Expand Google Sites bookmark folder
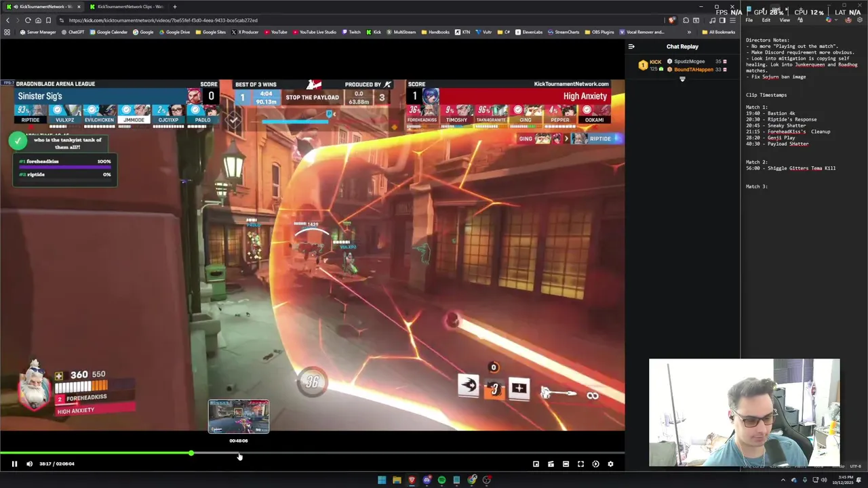Viewport: 868px width, 488px height. [x=210, y=32]
